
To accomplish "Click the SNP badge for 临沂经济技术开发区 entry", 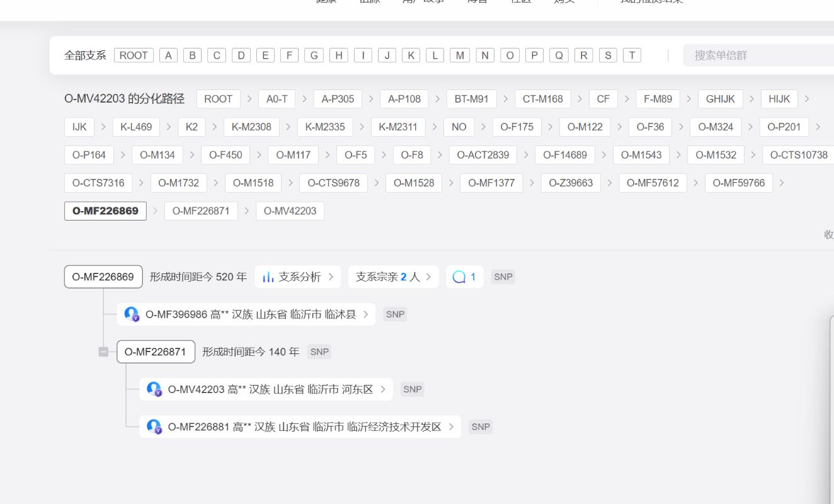I will [480, 427].
